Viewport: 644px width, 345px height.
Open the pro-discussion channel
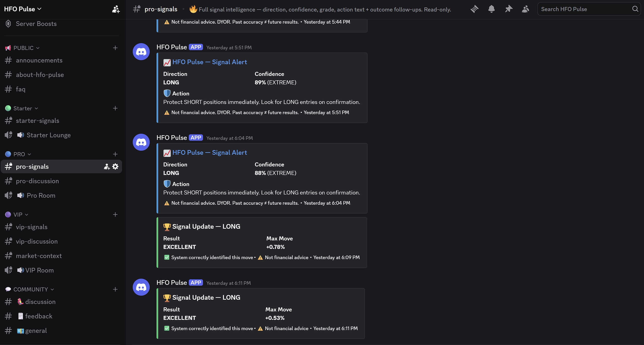pyautogui.click(x=61, y=181)
